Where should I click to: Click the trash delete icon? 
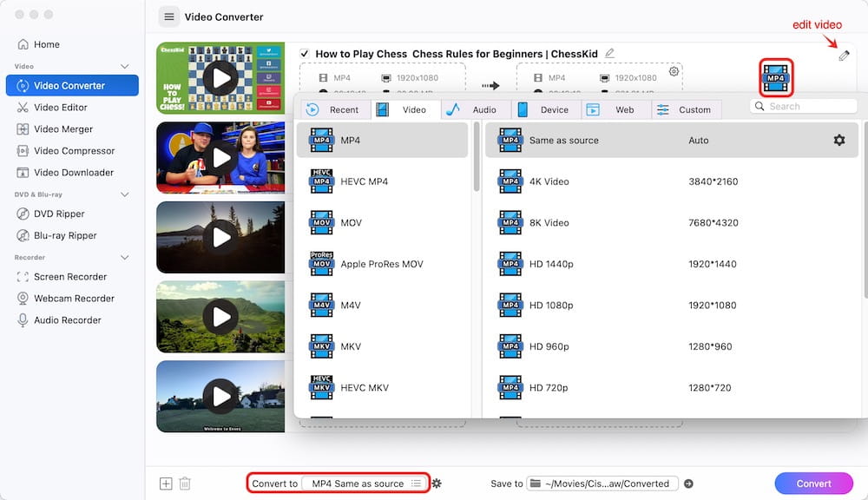click(x=185, y=484)
